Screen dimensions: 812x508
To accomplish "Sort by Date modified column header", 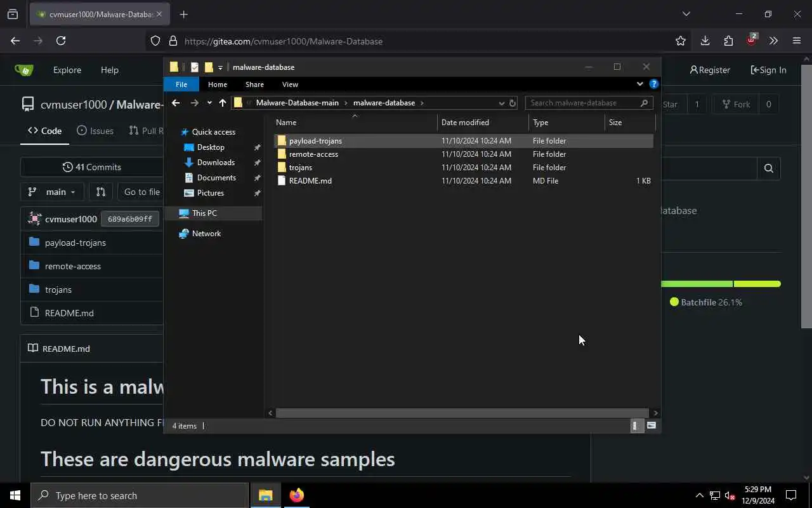I will coord(483,123).
